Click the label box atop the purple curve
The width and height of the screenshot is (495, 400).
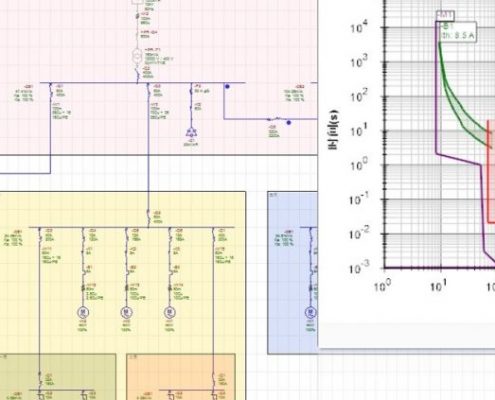[445, 15]
